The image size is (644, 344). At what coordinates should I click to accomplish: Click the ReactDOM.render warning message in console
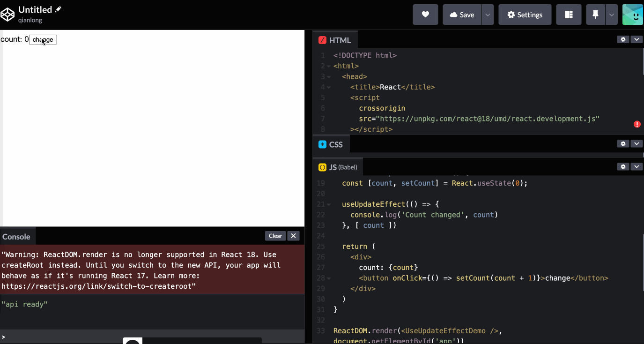(x=152, y=270)
